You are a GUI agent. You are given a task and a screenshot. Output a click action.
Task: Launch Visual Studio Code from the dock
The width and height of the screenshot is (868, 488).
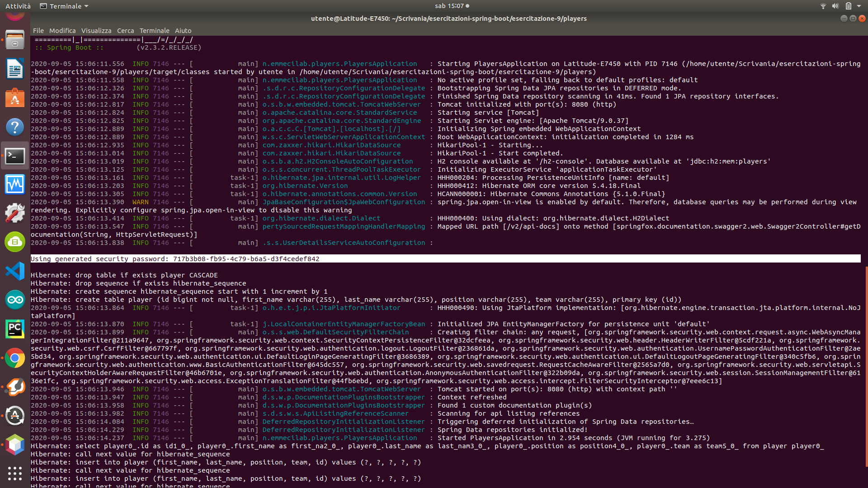pyautogui.click(x=15, y=271)
